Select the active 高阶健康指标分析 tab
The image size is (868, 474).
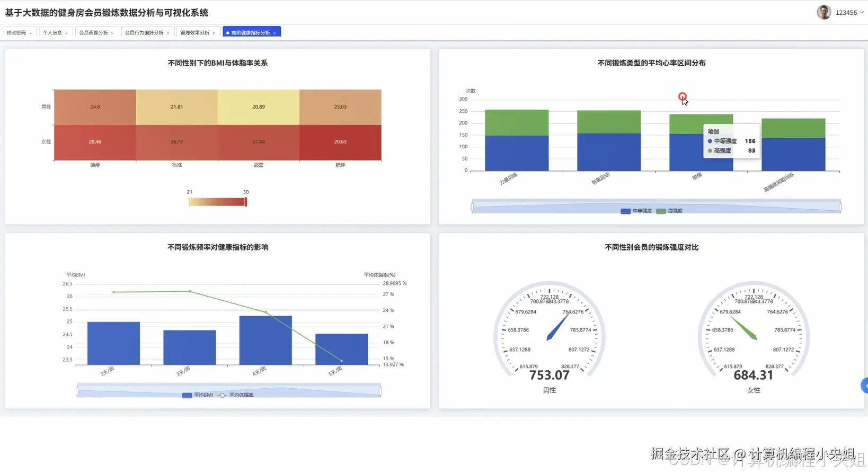pyautogui.click(x=251, y=33)
